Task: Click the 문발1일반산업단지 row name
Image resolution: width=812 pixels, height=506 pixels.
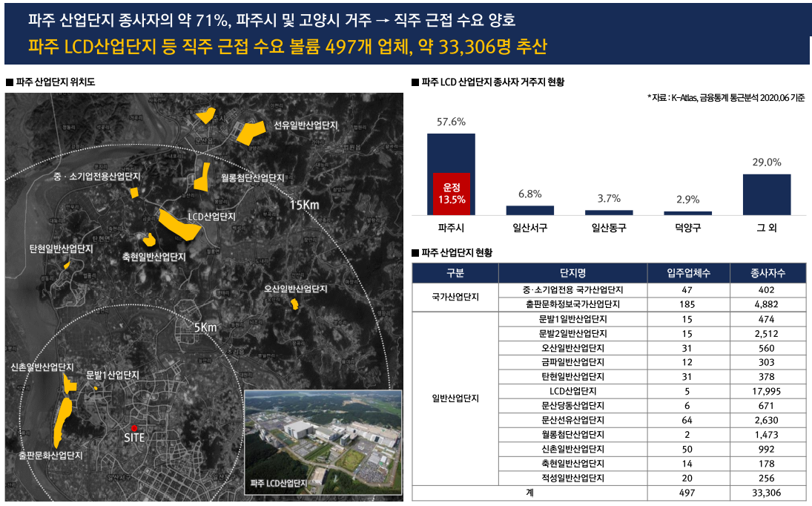Action: (572, 319)
